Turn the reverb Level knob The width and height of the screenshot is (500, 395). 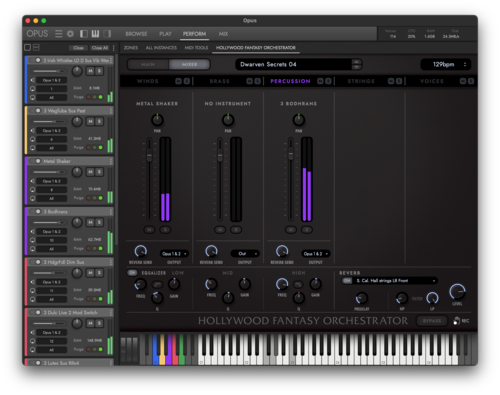[x=457, y=292]
